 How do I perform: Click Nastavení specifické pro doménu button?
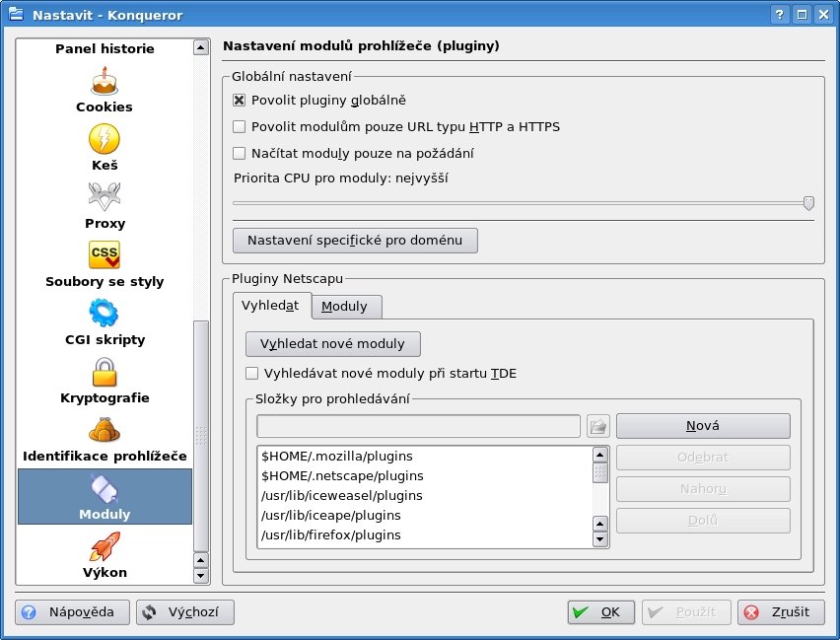(355, 241)
